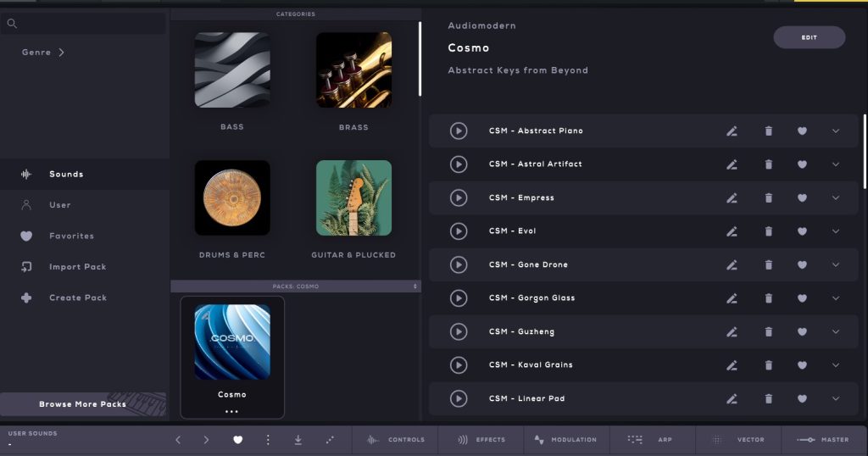Delete the CSM - Empress preset
This screenshot has width=868, height=456.
(769, 197)
